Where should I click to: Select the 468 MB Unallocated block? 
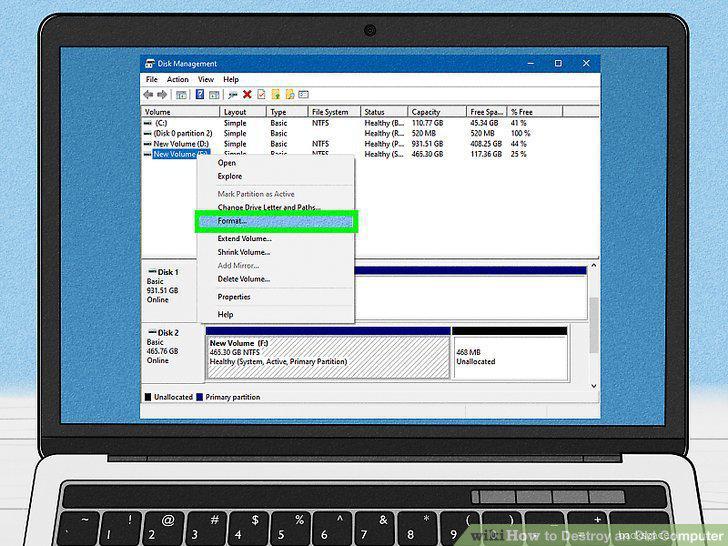[509, 357]
